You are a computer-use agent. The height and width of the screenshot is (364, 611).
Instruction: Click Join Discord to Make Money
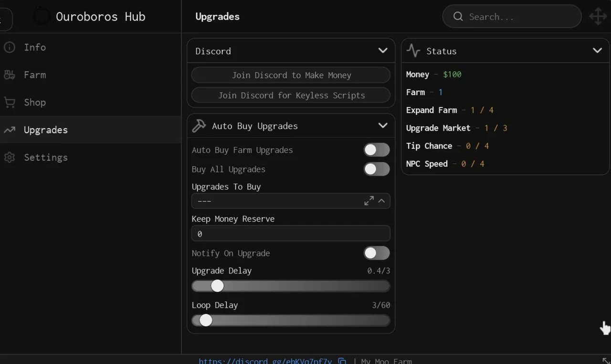click(291, 75)
